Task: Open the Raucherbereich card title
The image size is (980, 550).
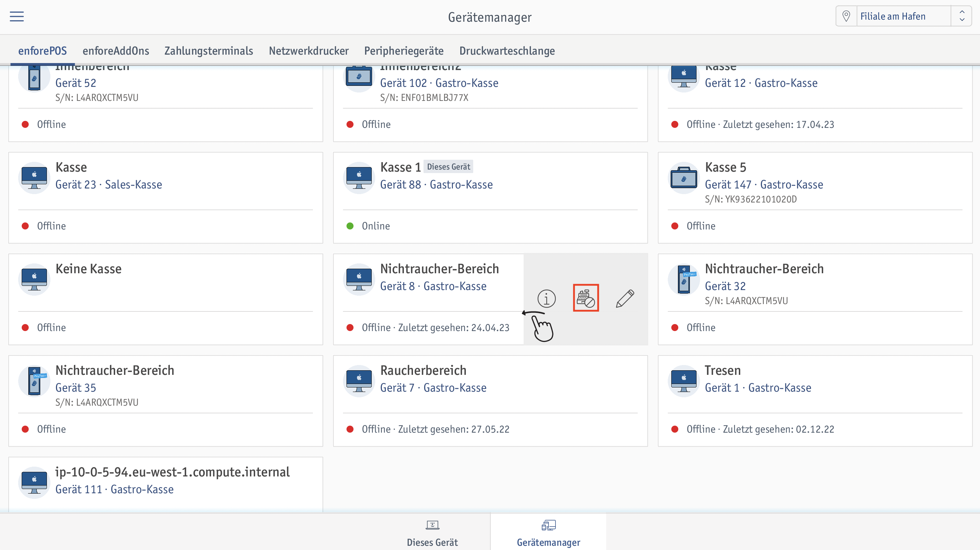Action: (x=423, y=371)
